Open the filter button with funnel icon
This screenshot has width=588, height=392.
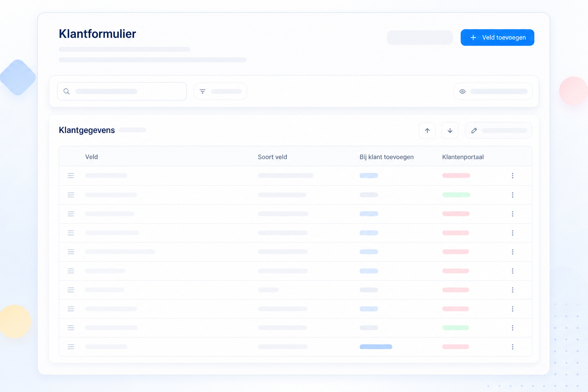click(220, 91)
